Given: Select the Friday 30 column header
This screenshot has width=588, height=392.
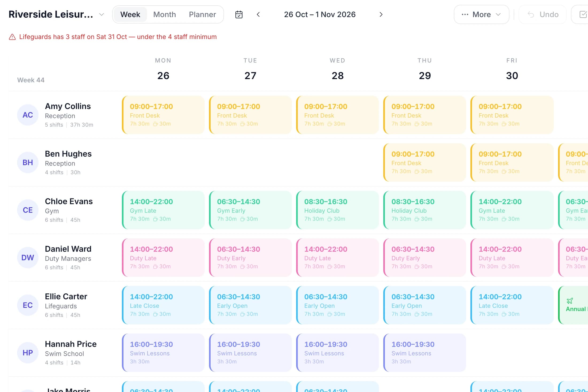Looking at the screenshot, I should pyautogui.click(x=512, y=69).
